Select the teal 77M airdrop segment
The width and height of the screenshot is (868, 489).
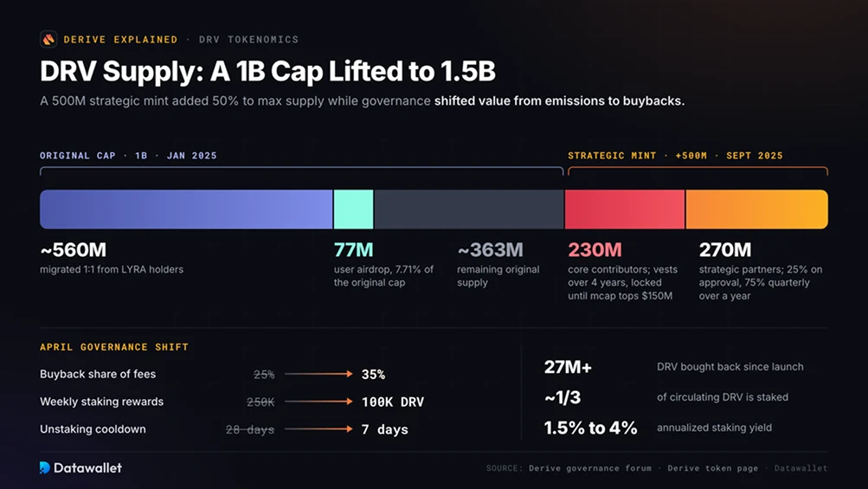click(x=353, y=209)
